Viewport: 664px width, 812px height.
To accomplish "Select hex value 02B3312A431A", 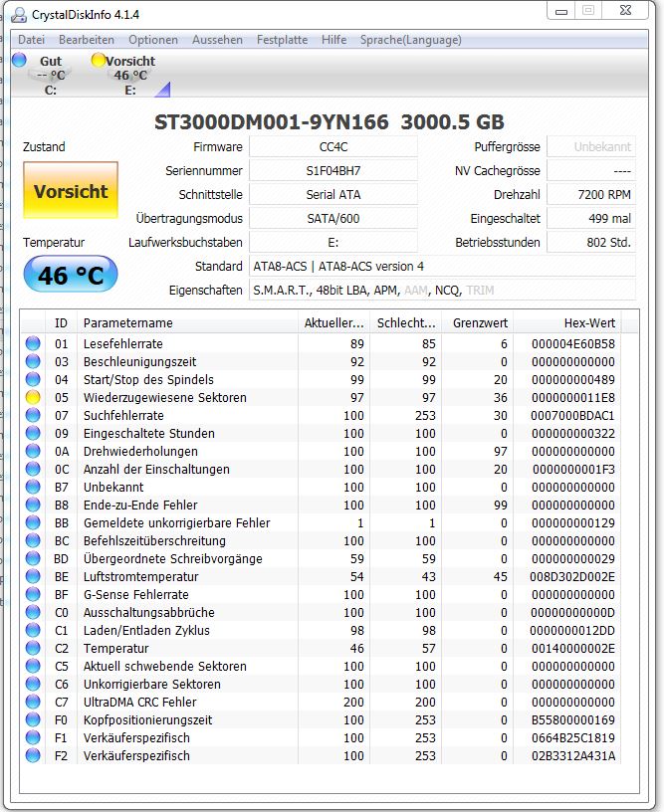I will 573,755.
